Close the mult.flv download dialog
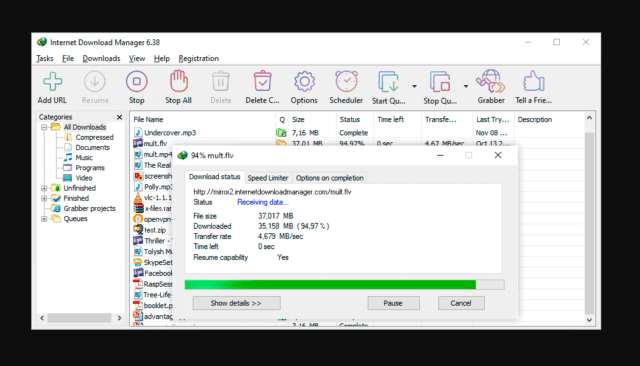 (x=498, y=155)
